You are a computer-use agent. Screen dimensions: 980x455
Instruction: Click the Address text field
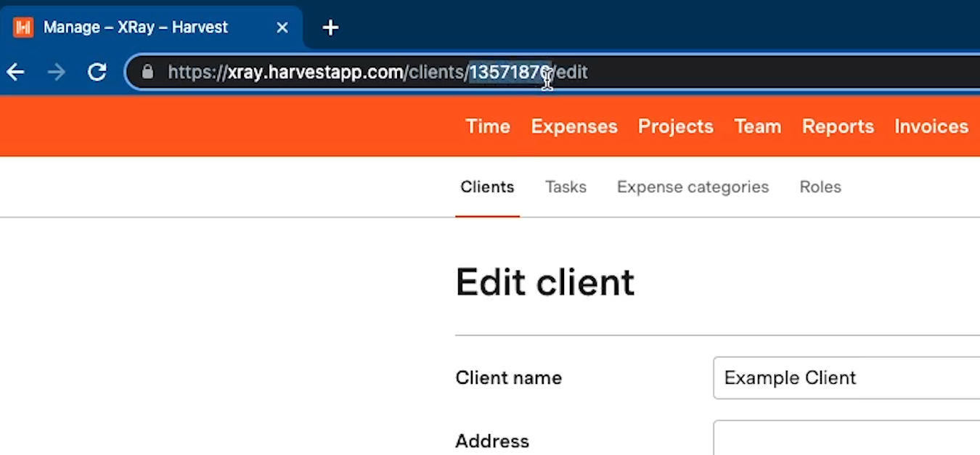pos(846,438)
